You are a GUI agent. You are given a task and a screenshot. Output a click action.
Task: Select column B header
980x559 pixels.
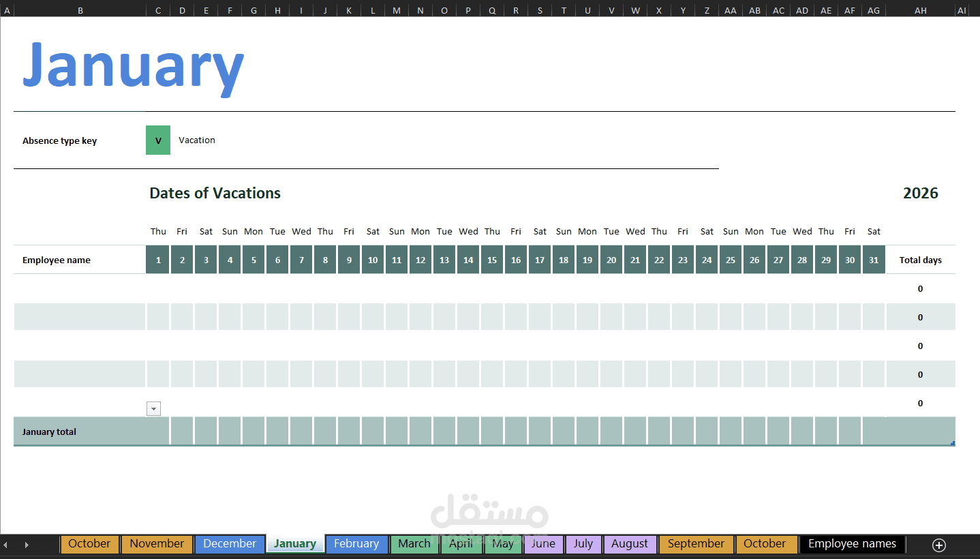tap(80, 10)
